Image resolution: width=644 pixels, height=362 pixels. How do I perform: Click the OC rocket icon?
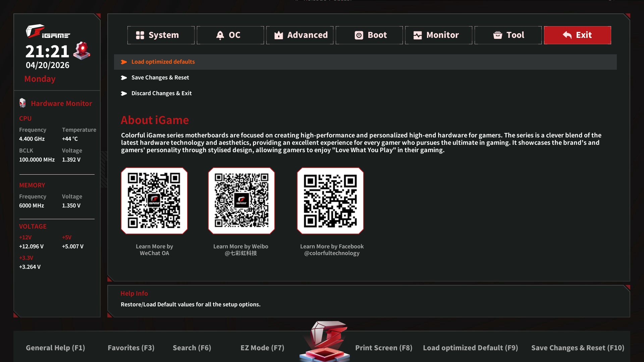point(220,35)
